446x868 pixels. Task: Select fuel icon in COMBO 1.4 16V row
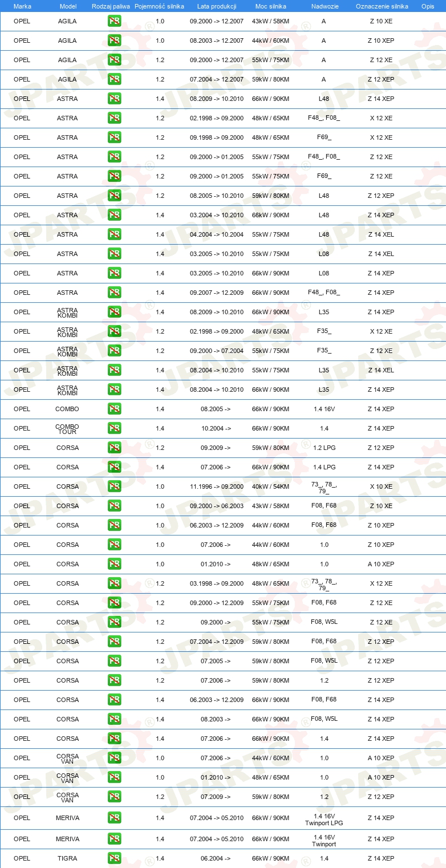point(114,409)
